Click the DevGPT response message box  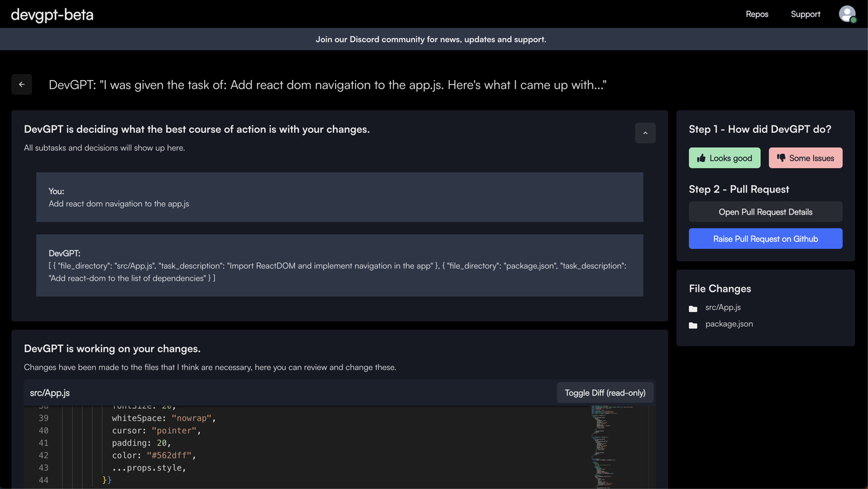[x=339, y=265]
